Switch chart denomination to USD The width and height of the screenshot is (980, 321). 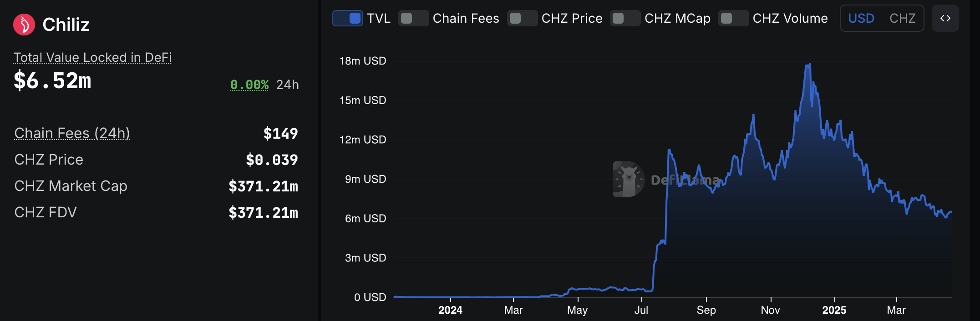tap(861, 18)
